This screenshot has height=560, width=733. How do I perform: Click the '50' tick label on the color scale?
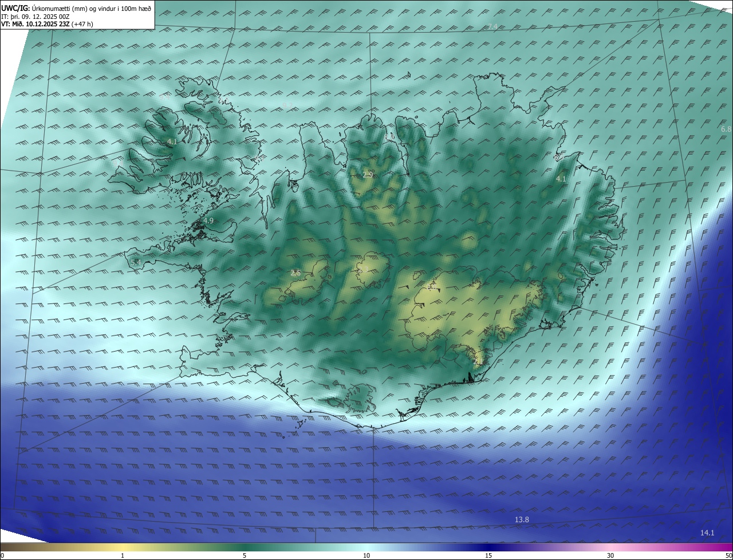[x=728, y=556]
